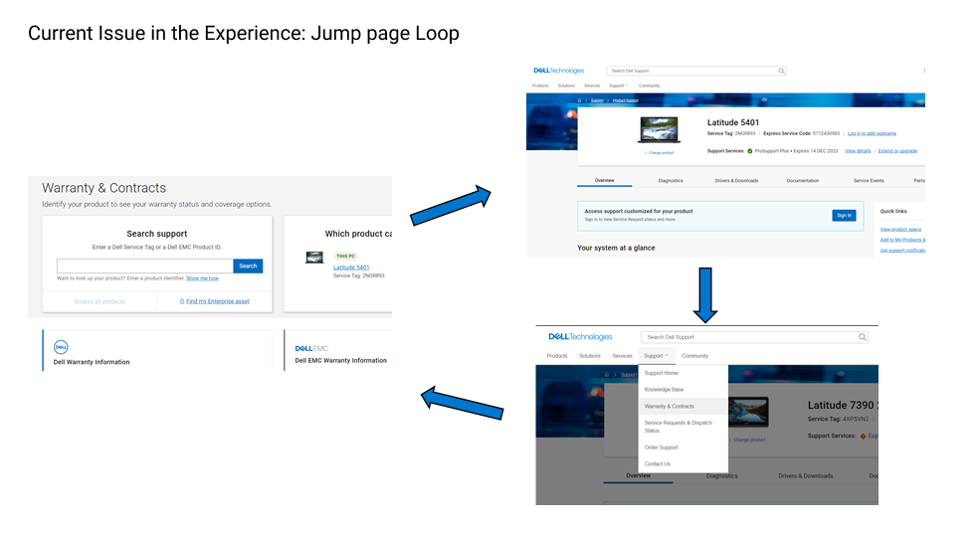
Task: Collapse the open Support dropdown on Latitude 7390 page
Action: [657, 356]
